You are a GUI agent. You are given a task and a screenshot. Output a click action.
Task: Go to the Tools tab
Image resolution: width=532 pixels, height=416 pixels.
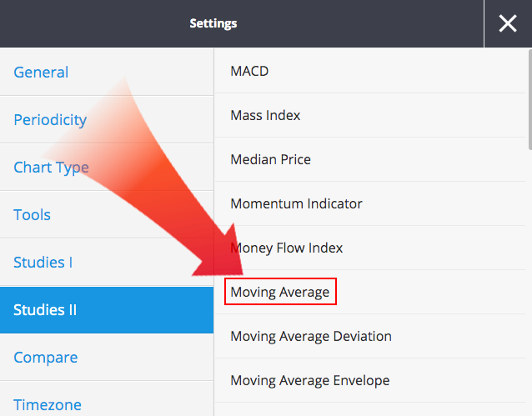[x=32, y=215]
